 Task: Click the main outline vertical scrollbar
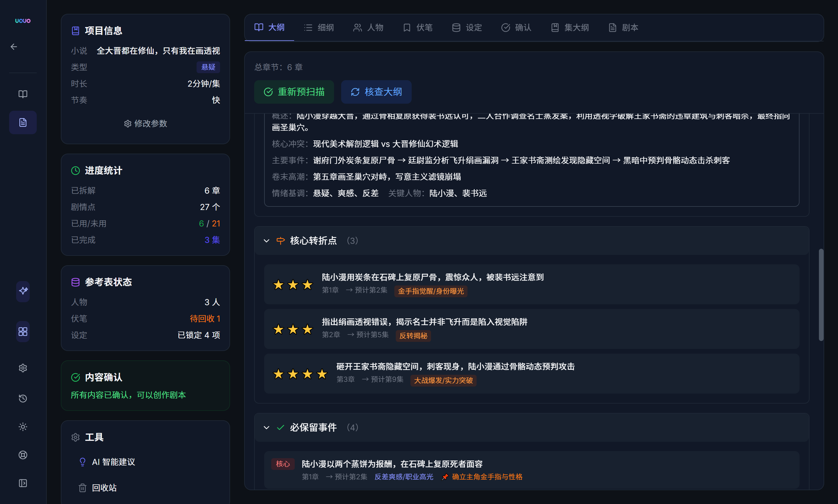pyautogui.click(x=821, y=295)
